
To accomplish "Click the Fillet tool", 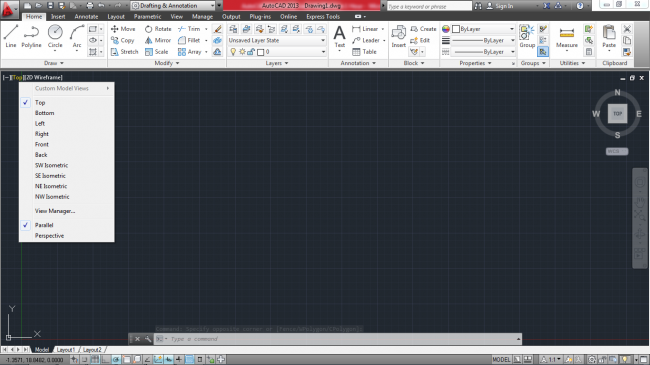I will tap(189, 40).
